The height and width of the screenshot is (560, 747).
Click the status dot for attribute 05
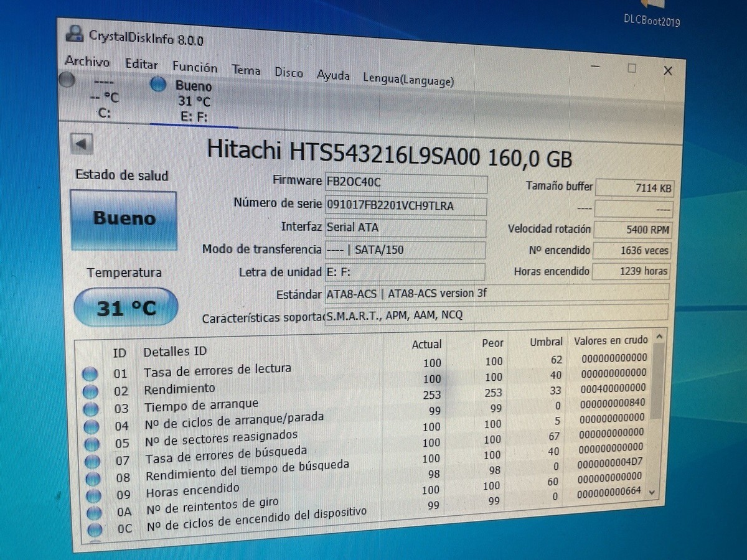92,444
